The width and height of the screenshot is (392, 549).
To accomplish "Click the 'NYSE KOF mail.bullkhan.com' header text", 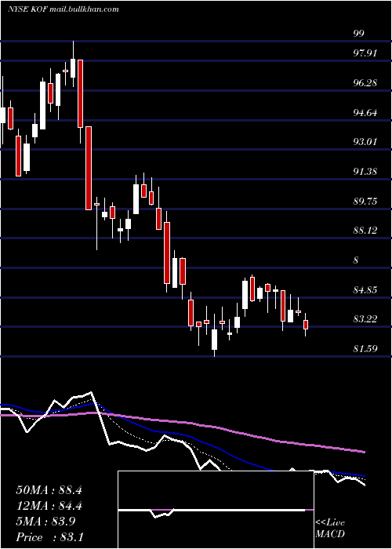I will click(63, 9).
